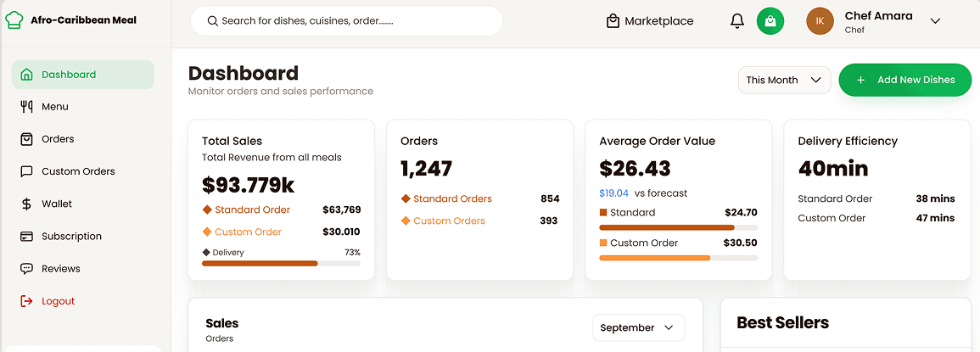Click the Custom Orders diamond marker in Orders card

(406, 221)
